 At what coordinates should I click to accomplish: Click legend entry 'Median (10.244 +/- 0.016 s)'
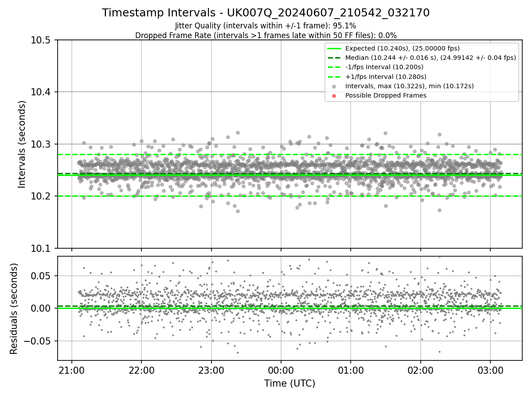[x=430, y=58]
